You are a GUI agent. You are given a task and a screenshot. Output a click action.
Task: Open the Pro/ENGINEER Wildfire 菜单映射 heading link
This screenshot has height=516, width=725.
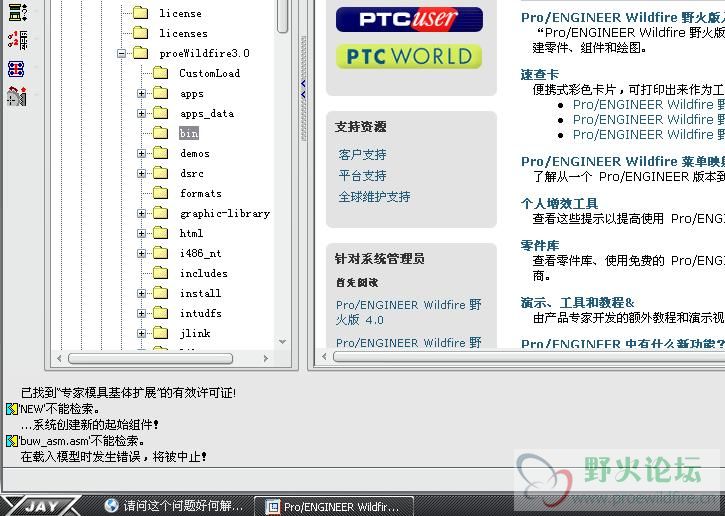[x=622, y=161]
